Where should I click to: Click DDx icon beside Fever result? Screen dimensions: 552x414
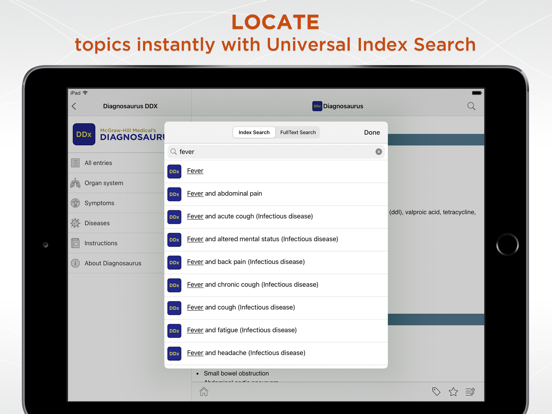tap(174, 171)
